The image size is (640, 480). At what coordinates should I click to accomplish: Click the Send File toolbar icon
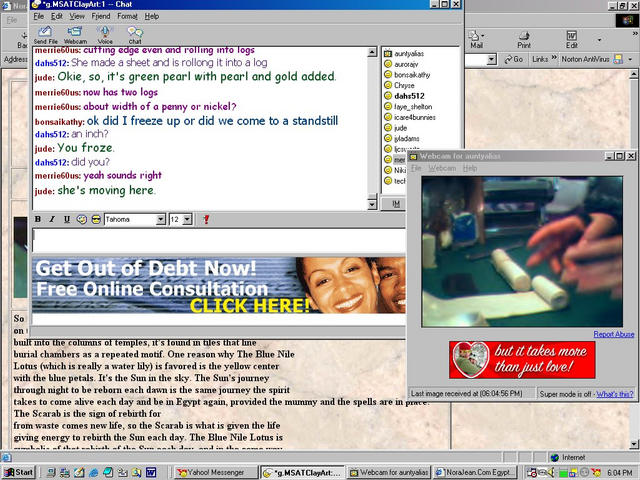(45, 35)
